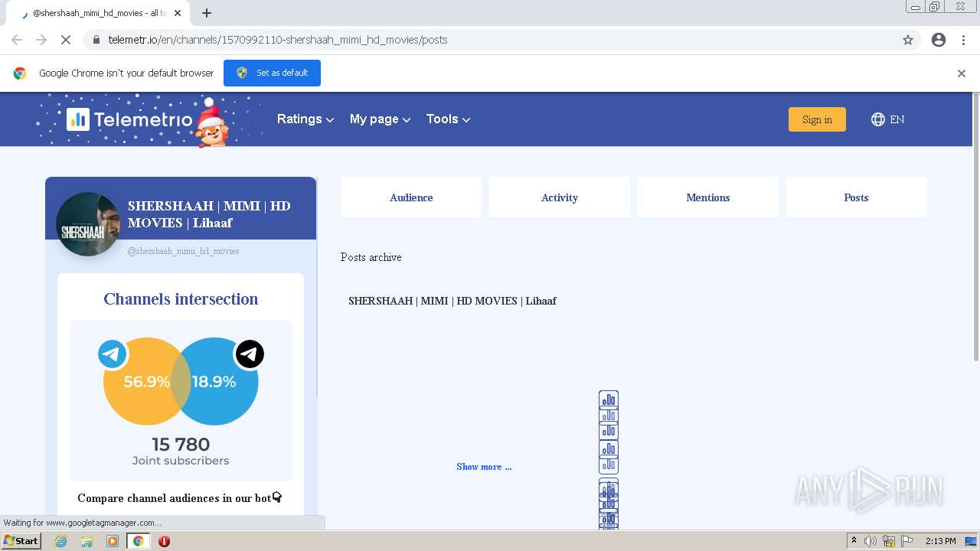
Task: Open the red Opera taskbar icon
Action: pos(164,541)
